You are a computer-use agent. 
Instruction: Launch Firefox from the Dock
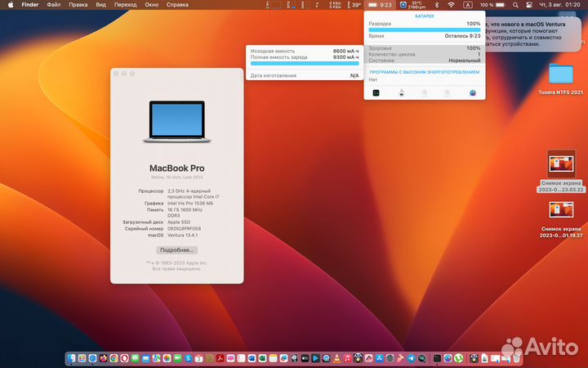104,358
